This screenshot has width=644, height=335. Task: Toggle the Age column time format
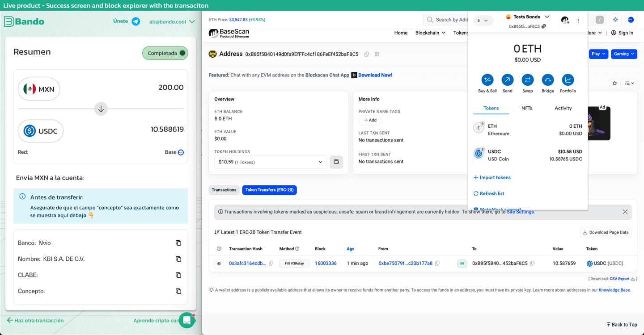click(351, 249)
